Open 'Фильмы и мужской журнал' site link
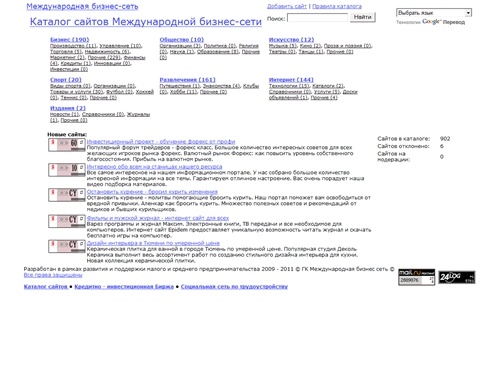This screenshot has width=500, height=375. point(158,218)
